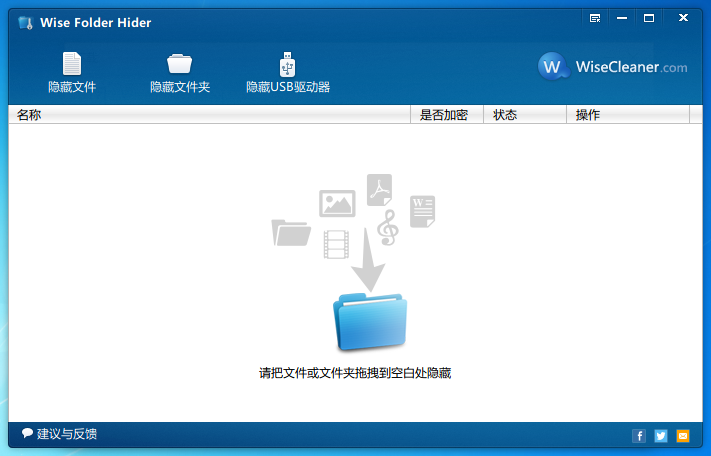The width and height of the screenshot is (711, 456).
Task: Click the 隐藏文件夹 (Hide Folder) button
Action: [180, 74]
